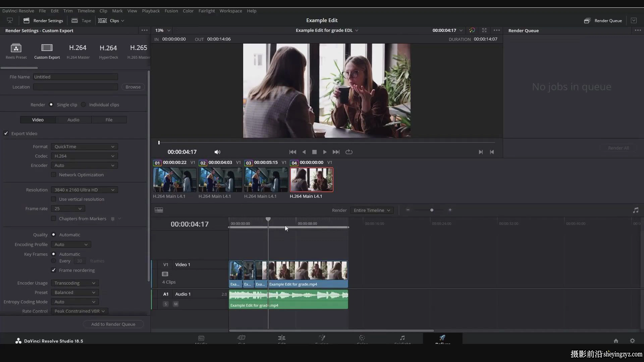Open the Fairlight menu
This screenshot has height=362, width=644.
[207, 11]
